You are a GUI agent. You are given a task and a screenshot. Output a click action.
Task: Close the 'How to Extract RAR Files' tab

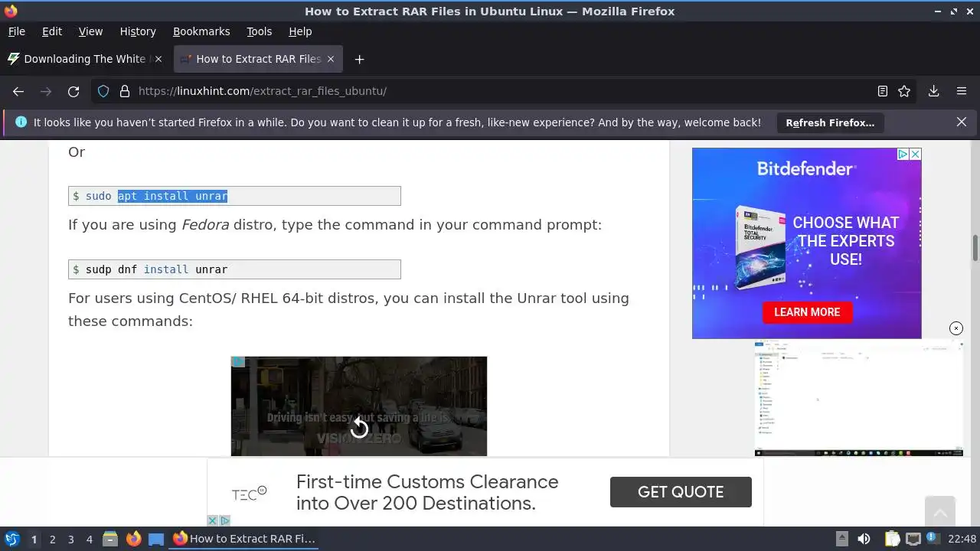[x=331, y=59]
